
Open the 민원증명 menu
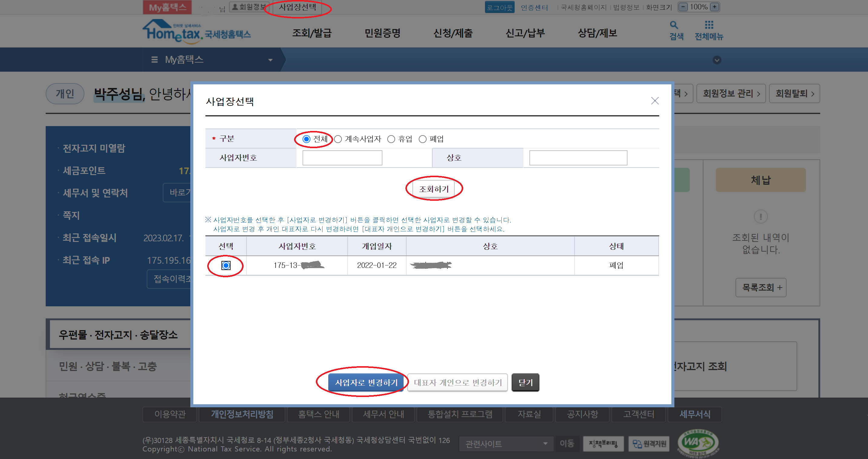coord(382,33)
